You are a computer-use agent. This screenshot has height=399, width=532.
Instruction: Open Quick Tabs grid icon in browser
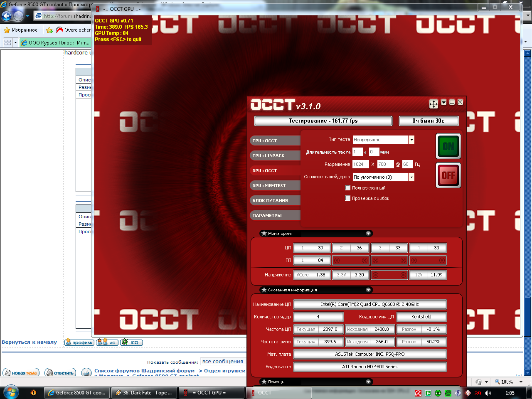[7, 42]
